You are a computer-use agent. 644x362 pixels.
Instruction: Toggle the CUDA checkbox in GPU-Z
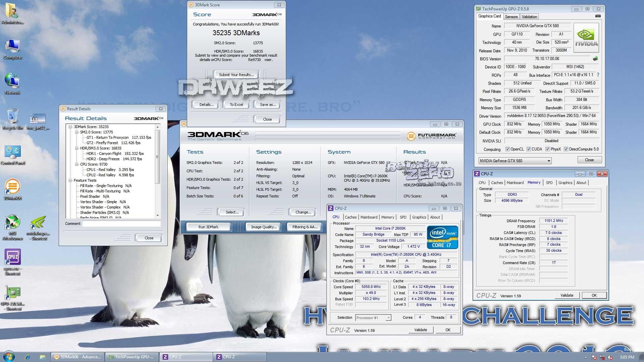tap(529, 149)
